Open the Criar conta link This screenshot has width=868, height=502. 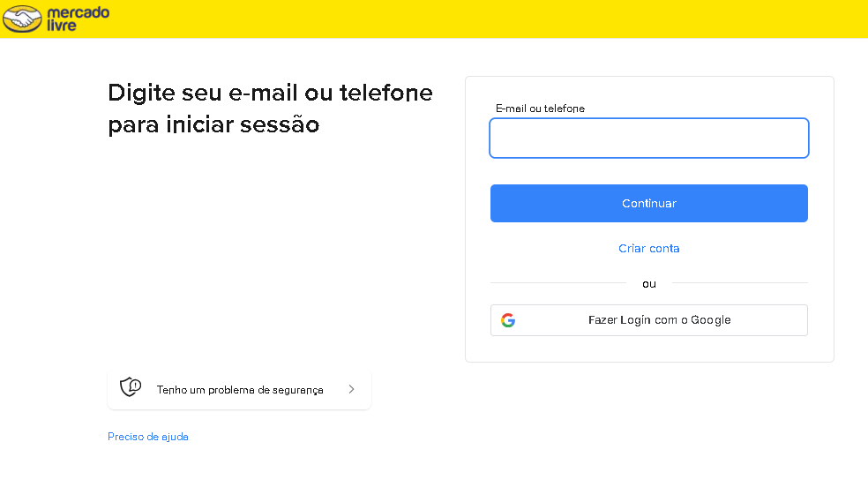(648, 249)
